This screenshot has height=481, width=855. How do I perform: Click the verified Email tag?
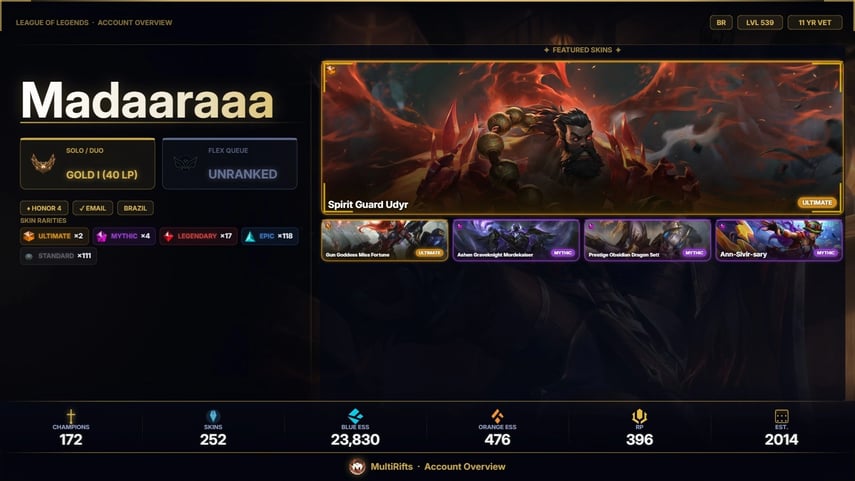click(x=93, y=208)
